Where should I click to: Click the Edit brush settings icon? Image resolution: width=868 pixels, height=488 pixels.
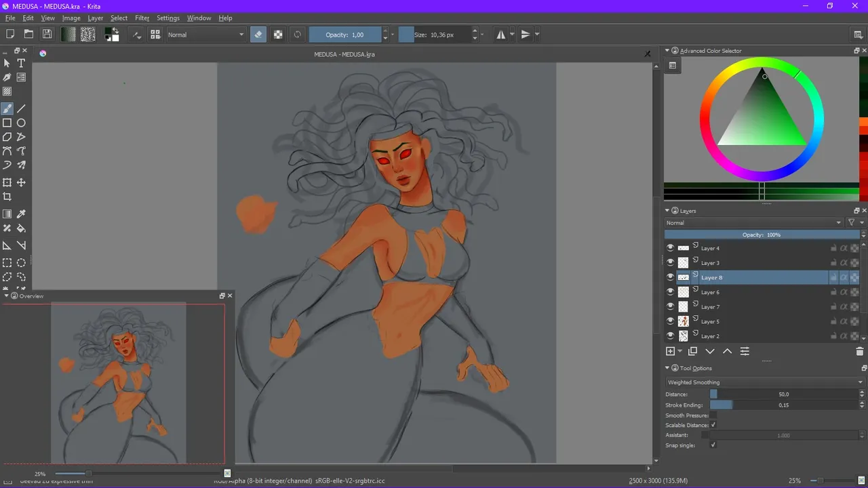click(137, 34)
